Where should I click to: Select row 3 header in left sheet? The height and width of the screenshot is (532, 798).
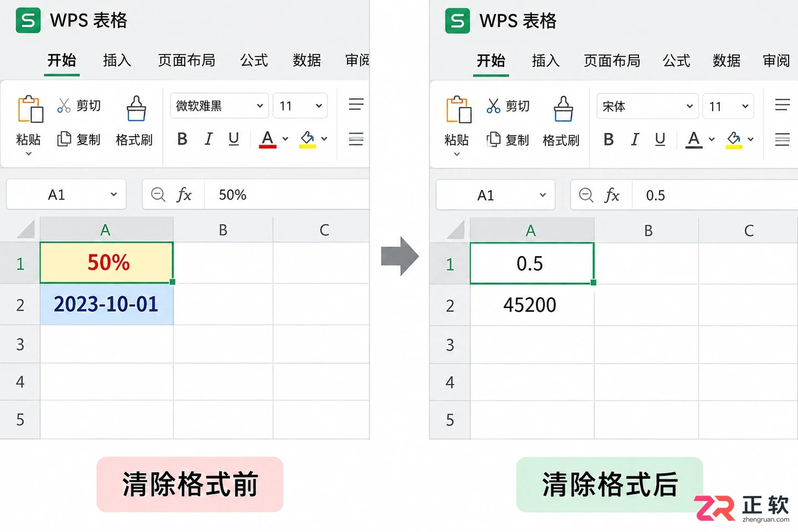click(20, 344)
